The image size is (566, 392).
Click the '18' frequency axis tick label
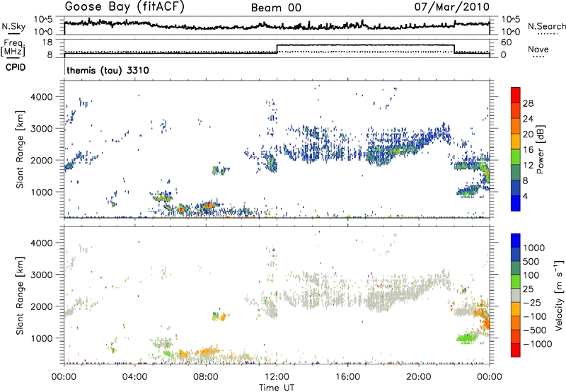coord(47,42)
